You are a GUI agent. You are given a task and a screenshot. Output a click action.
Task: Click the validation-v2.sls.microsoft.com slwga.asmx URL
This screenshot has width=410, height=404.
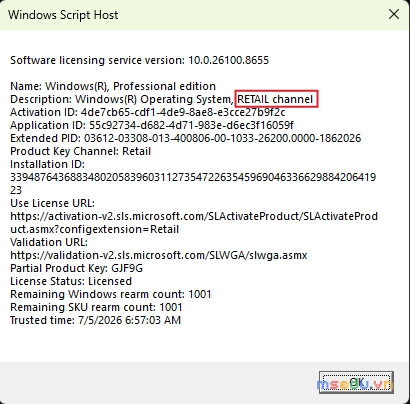(x=159, y=255)
